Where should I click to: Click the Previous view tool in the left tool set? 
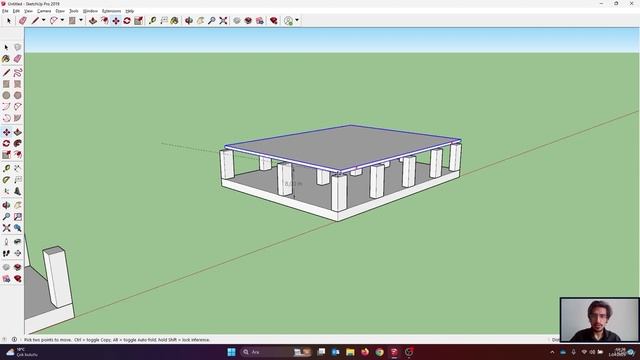pos(18,228)
